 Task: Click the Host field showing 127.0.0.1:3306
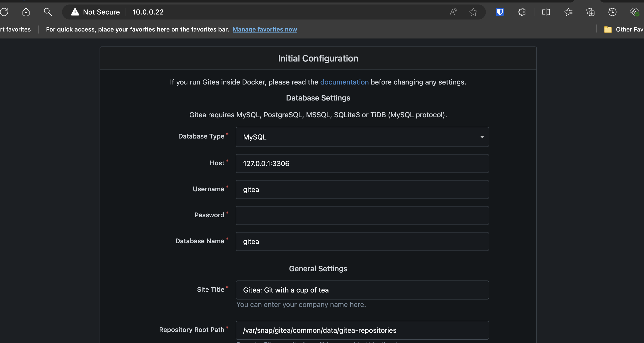pyautogui.click(x=362, y=163)
